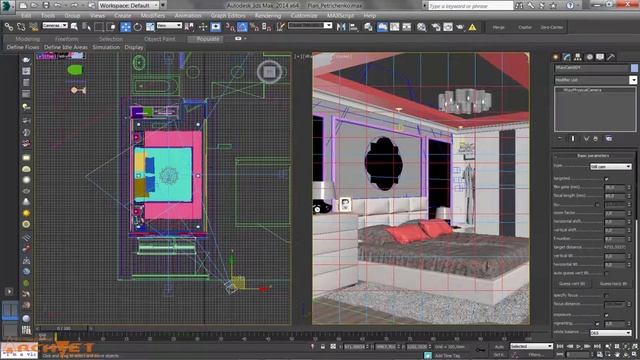The image size is (640, 360).
Task: Toggle the Selection Lock icon in status bar
Action: tap(322, 347)
